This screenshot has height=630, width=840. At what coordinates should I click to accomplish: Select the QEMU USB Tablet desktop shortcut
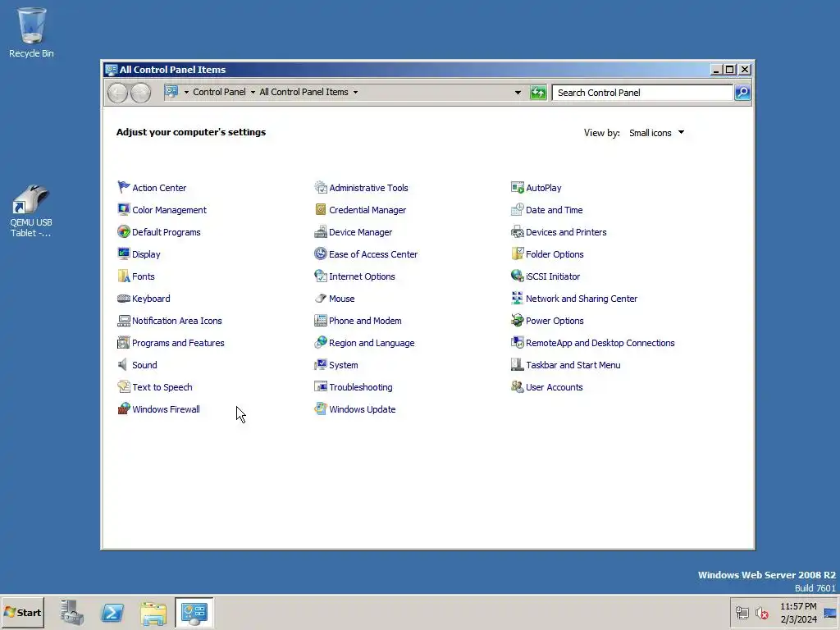pos(31,211)
